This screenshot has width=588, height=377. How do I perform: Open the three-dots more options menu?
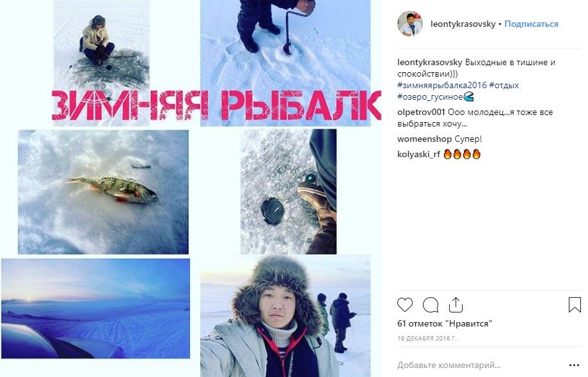[574, 365]
